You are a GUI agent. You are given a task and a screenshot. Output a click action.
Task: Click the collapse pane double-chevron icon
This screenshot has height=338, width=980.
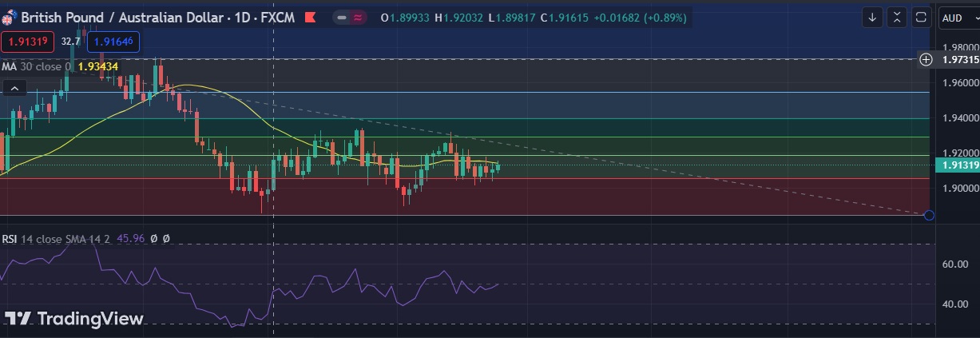[x=897, y=17]
